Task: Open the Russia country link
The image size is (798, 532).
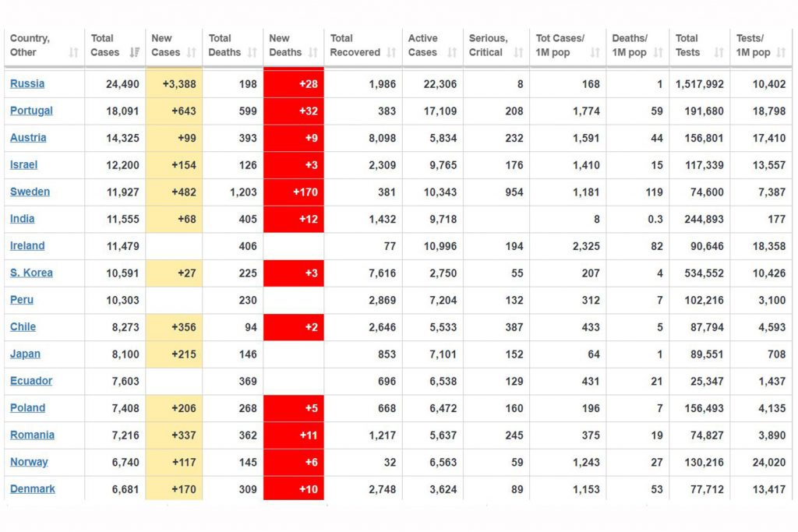Action: tap(27, 83)
